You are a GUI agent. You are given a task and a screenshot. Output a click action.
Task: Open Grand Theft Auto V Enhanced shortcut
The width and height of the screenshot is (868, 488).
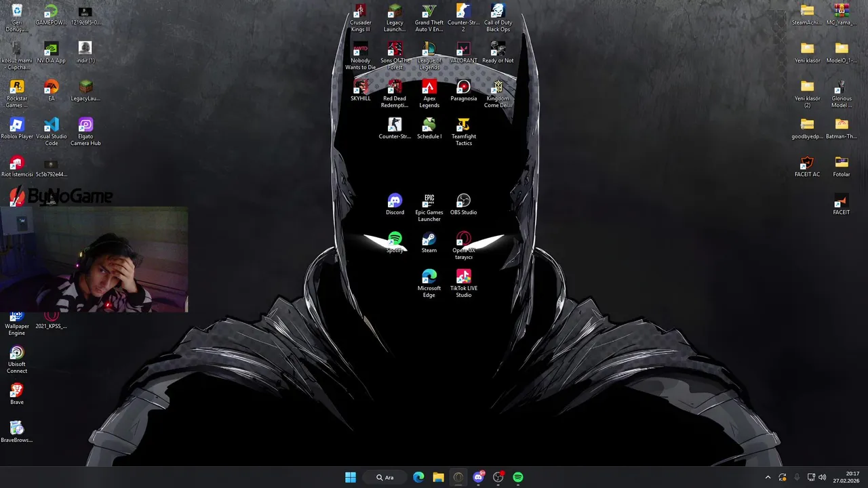pyautogui.click(x=429, y=18)
